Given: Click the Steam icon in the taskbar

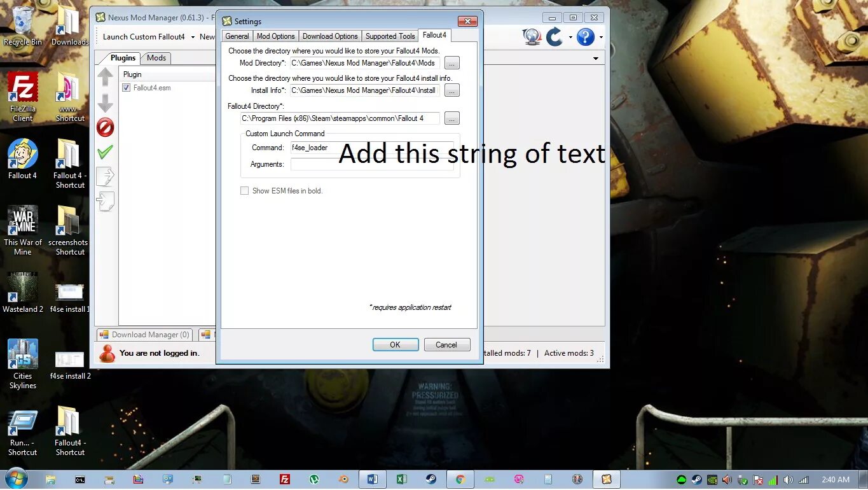Looking at the screenshot, I should pyautogui.click(x=431, y=480).
